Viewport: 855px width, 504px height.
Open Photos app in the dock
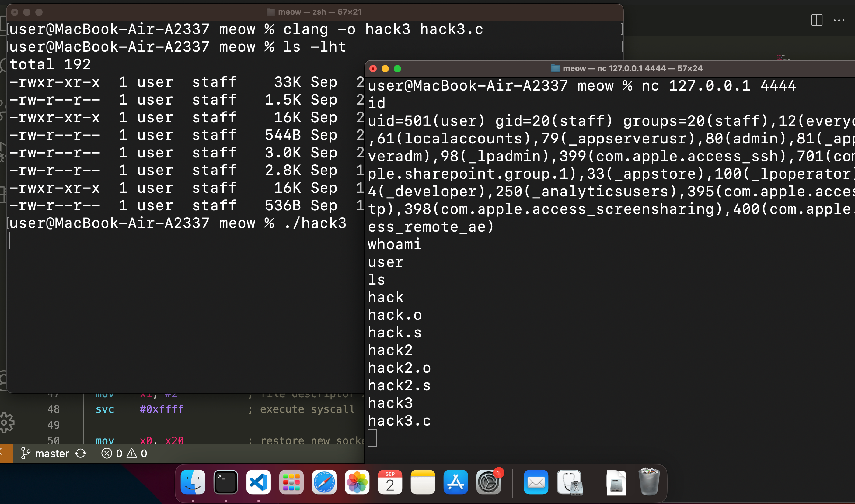click(357, 482)
